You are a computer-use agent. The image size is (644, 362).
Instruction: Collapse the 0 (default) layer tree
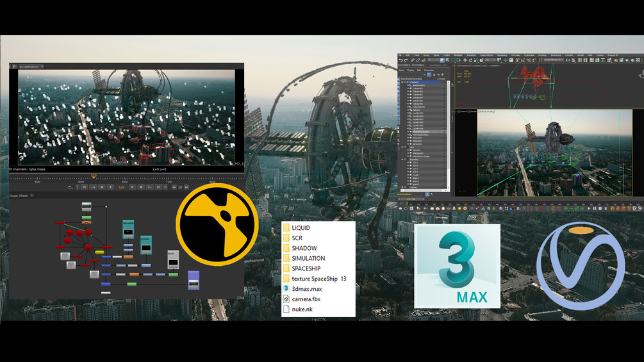[x=402, y=82]
